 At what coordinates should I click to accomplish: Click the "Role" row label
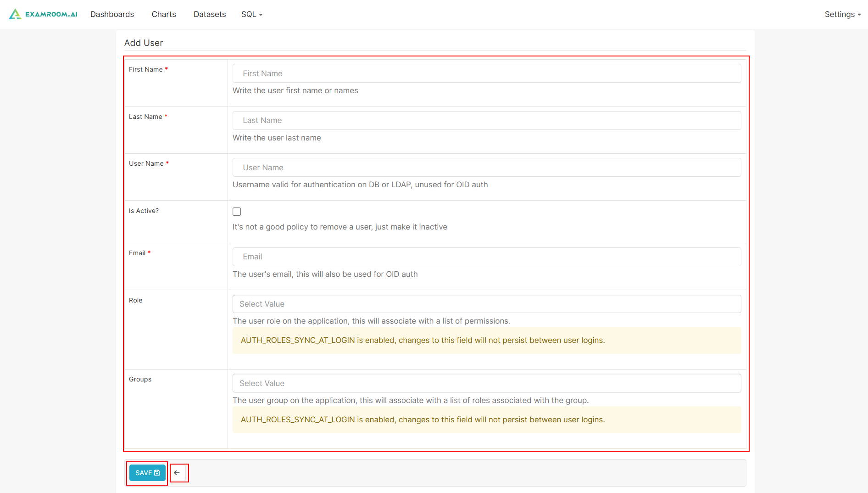point(135,300)
